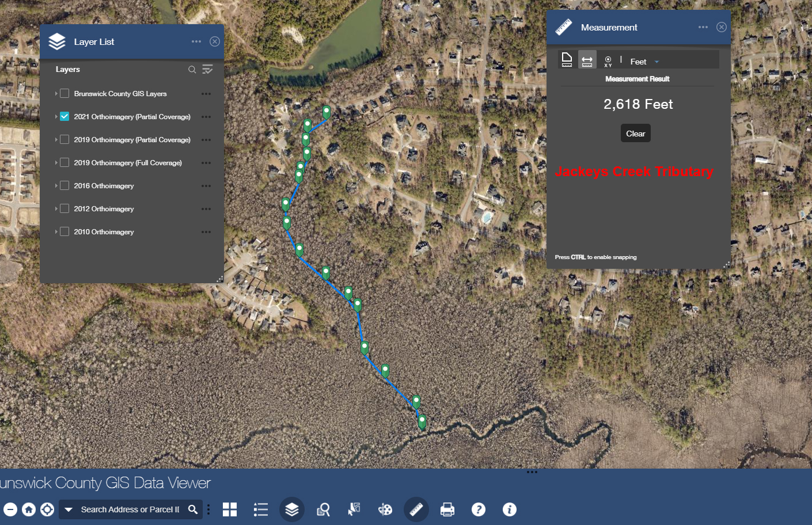Expand the 2016 Orthoimagery layer

pyautogui.click(x=56, y=185)
